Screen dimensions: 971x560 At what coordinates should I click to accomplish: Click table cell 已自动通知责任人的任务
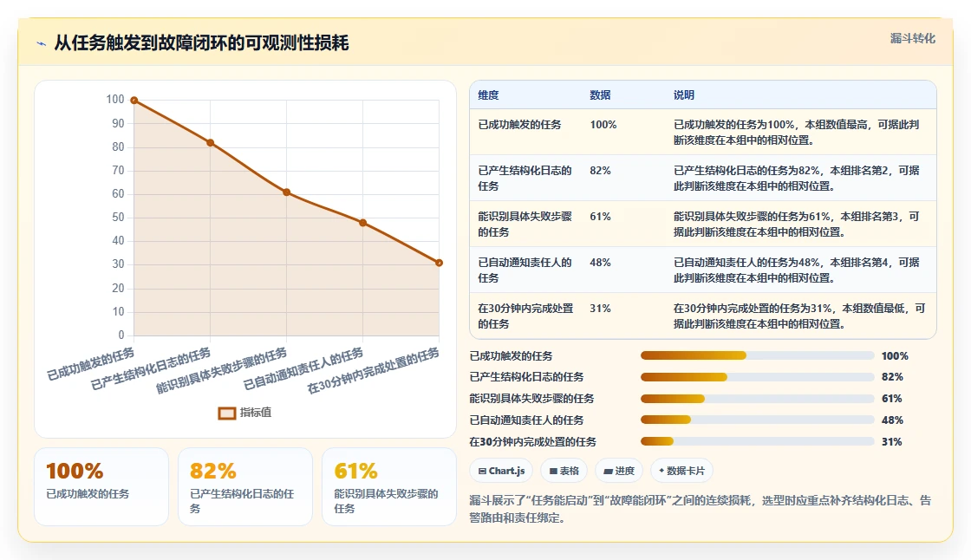[525, 270]
